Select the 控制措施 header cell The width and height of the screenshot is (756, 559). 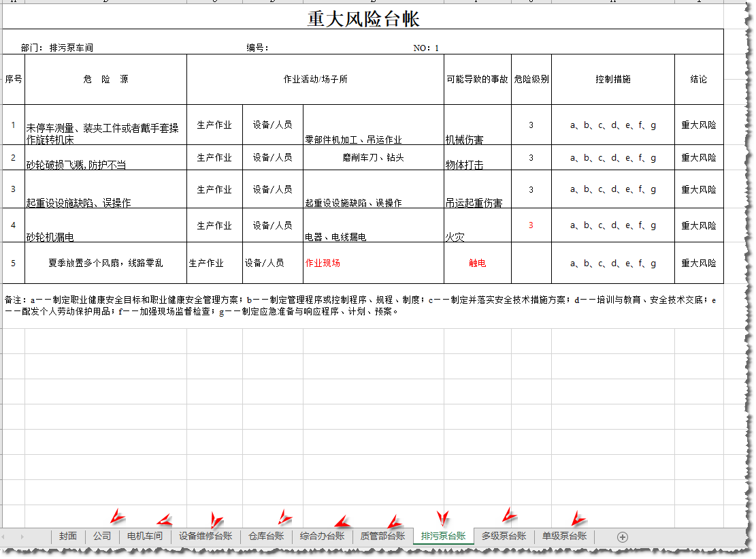pyautogui.click(x=613, y=79)
